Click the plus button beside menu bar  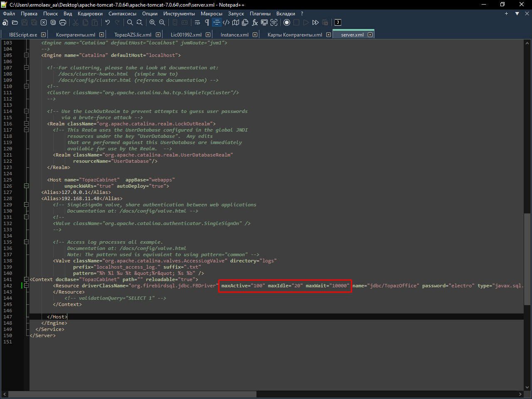[506, 14]
